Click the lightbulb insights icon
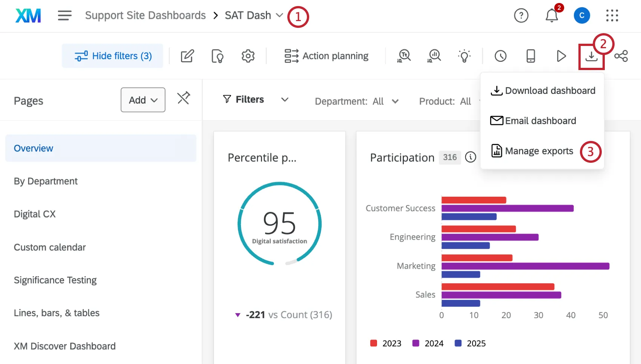The width and height of the screenshot is (641, 364). [464, 56]
